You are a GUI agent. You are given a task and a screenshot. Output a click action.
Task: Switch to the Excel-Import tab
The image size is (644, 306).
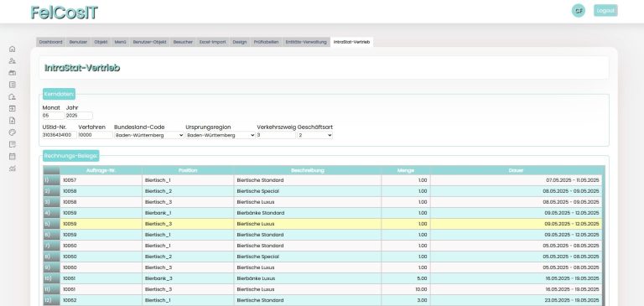pos(213,42)
